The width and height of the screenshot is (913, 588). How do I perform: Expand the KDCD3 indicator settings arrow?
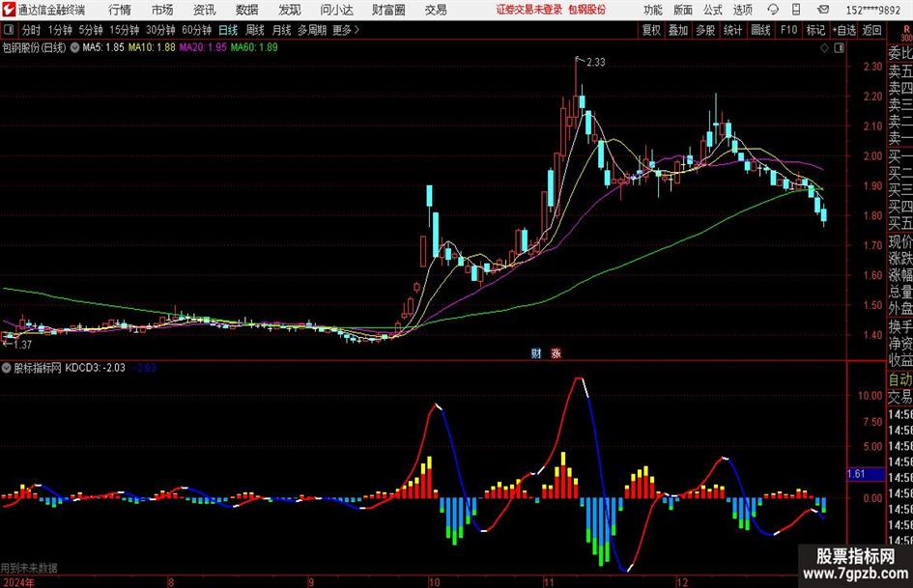click(7, 368)
